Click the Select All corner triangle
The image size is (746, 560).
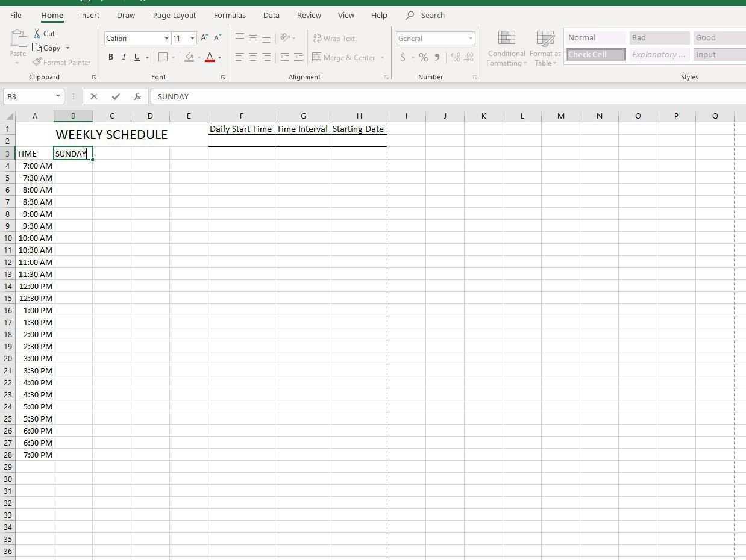click(x=10, y=116)
